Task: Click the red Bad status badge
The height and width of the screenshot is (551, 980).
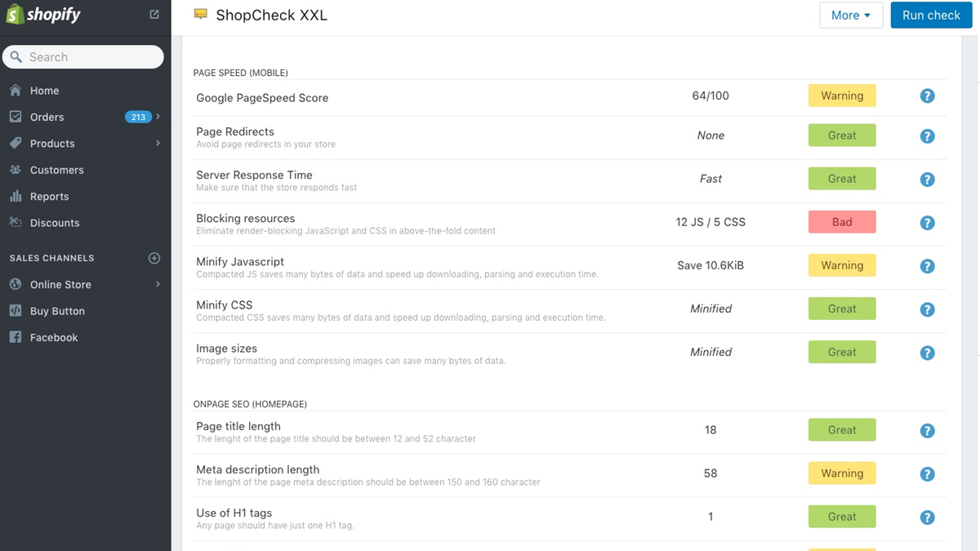Action: click(842, 222)
